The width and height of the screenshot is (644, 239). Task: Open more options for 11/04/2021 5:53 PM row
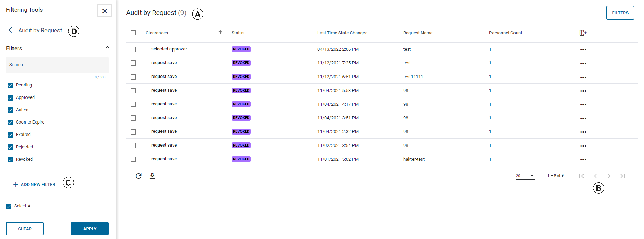click(583, 91)
